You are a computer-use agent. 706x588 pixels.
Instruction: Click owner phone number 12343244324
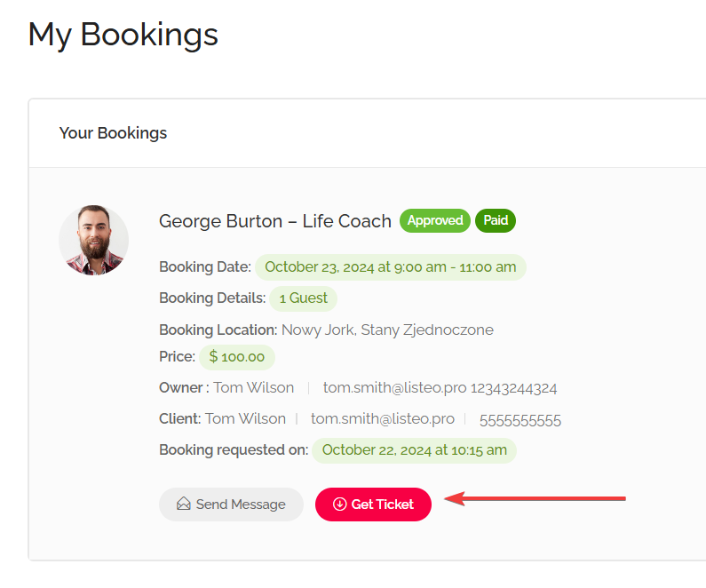point(514,388)
